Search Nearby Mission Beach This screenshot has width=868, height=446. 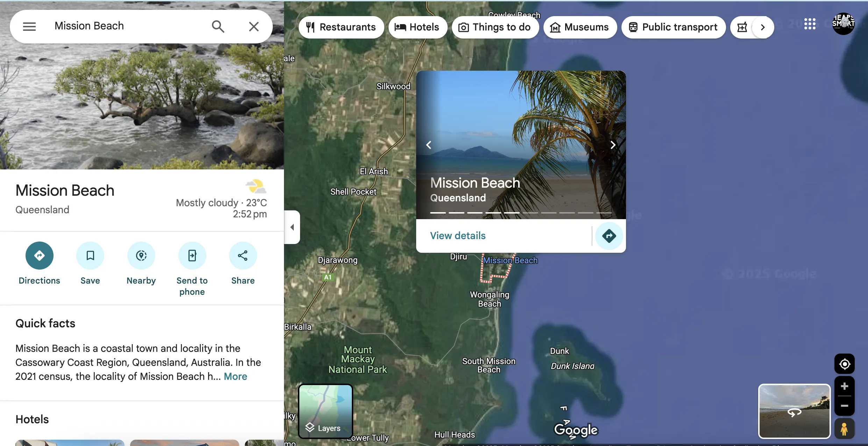(x=141, y=263)
